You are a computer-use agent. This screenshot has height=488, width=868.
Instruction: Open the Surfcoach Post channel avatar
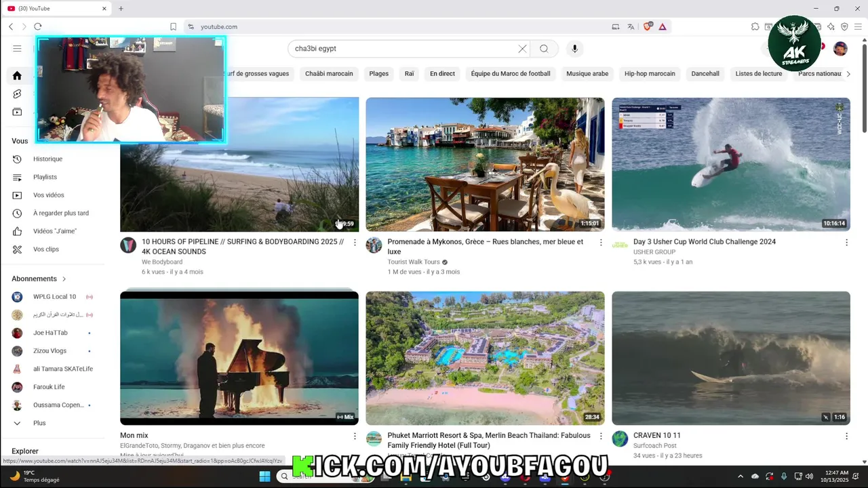click(620, 439)
